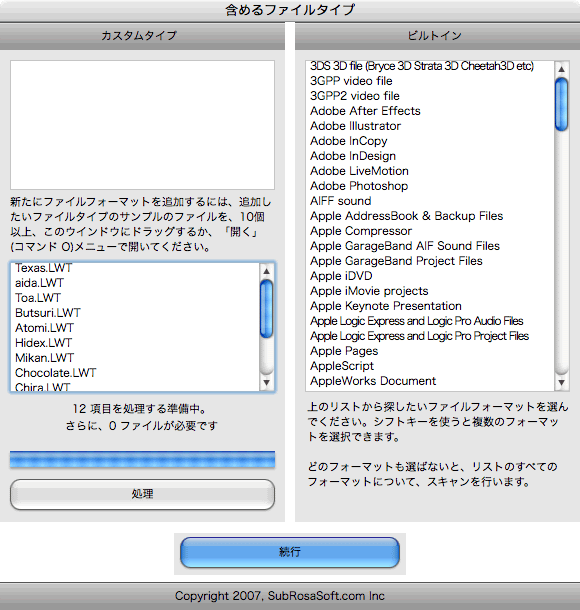The image size is (580, 610).
Task: Click the up arrow of the LWT file list scrollbar
Action: pyautogui.click(x=266, y=271)
